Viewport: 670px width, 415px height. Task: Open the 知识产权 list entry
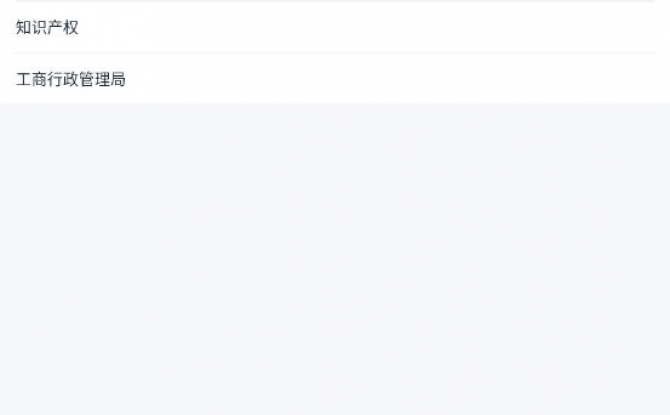(335, 27)
